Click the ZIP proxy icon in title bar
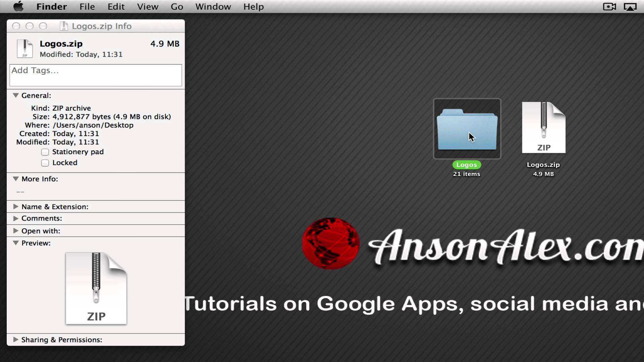This screenshot has height=362, width=644. (x=64, y=26)
